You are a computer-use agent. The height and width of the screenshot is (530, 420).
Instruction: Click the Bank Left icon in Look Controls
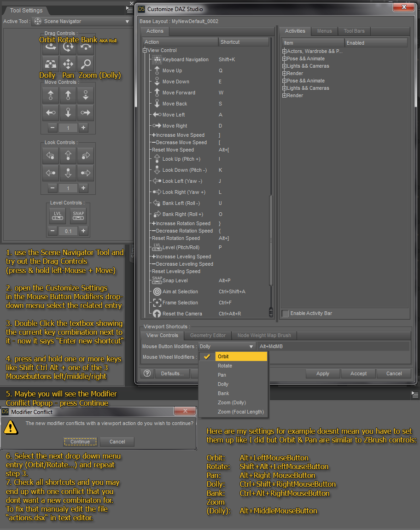coord(51,156)
